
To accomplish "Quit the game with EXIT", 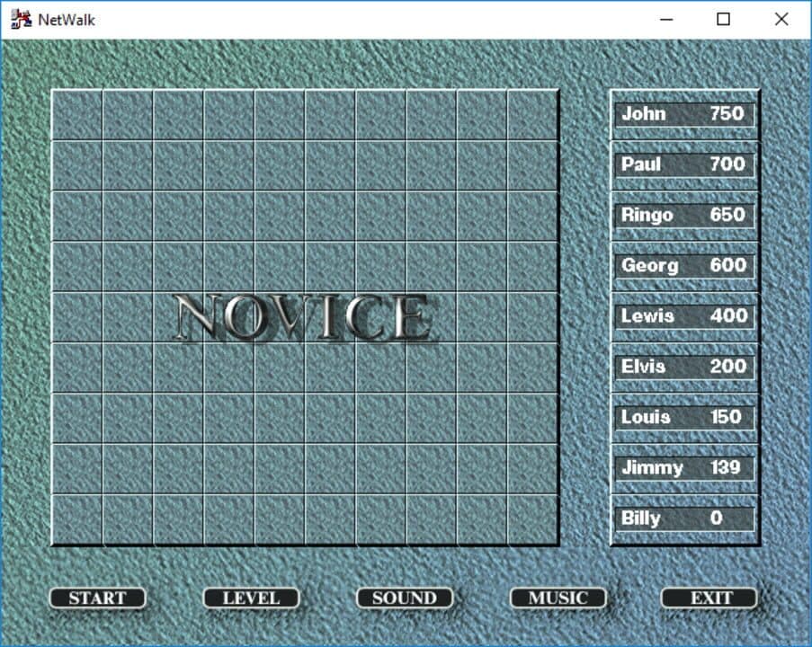I will coord(709,598).
